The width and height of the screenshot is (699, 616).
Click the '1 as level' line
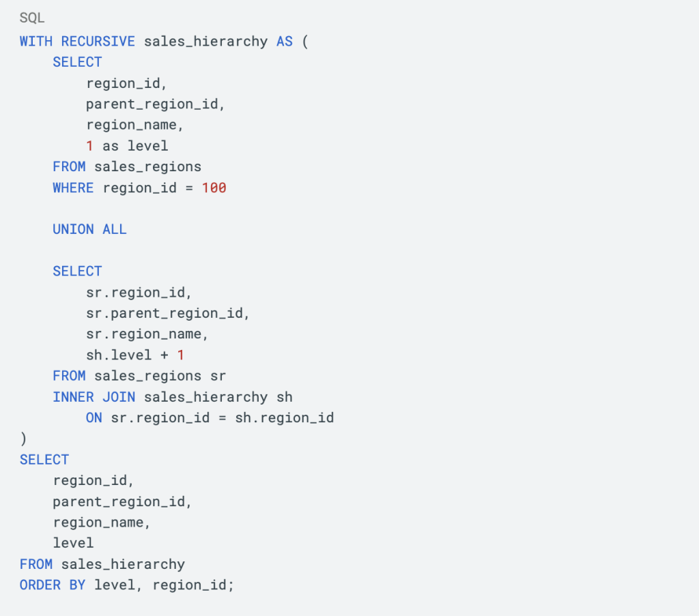click(x=127, y=146)
